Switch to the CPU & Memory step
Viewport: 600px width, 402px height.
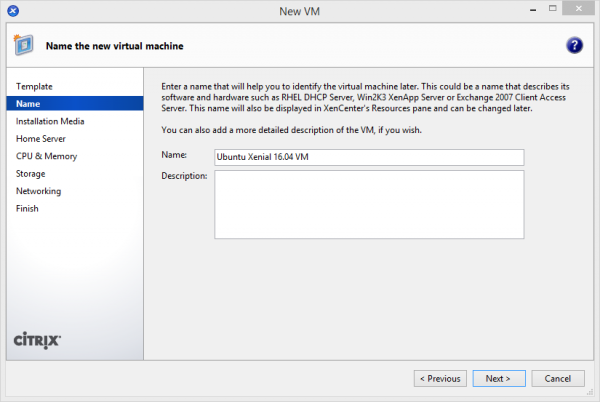click(x=46, y=156)
